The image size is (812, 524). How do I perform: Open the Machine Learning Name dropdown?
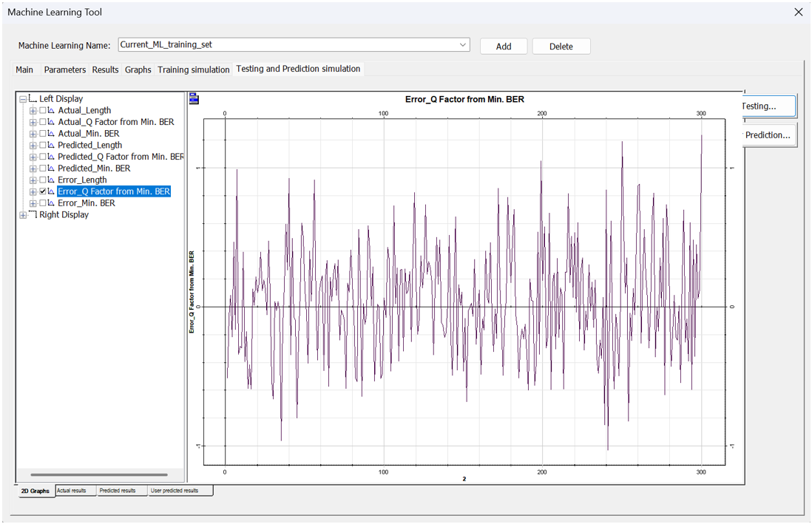[x=463, y=45]
